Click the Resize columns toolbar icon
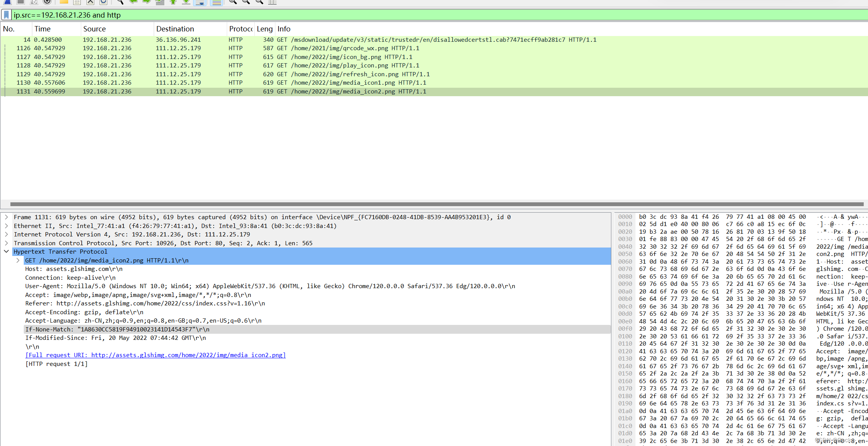This screenshot has height=446, width=868. [272, 2]
